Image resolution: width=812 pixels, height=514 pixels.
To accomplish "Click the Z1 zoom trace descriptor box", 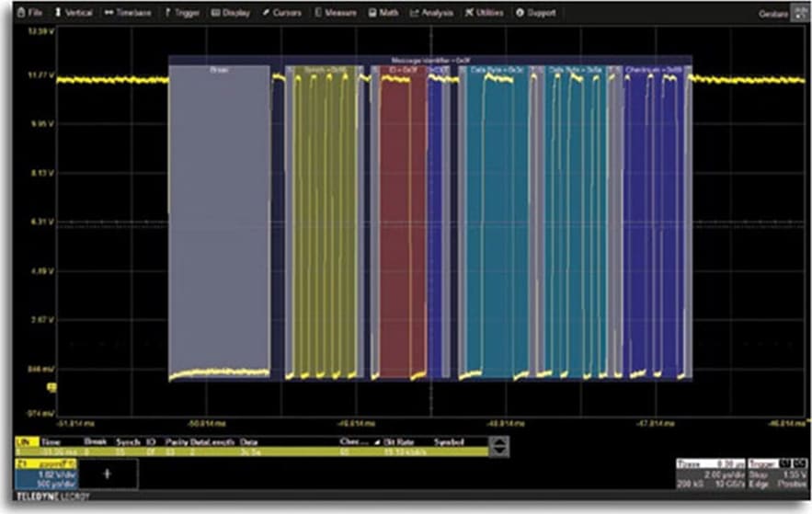I will [46, 474].
